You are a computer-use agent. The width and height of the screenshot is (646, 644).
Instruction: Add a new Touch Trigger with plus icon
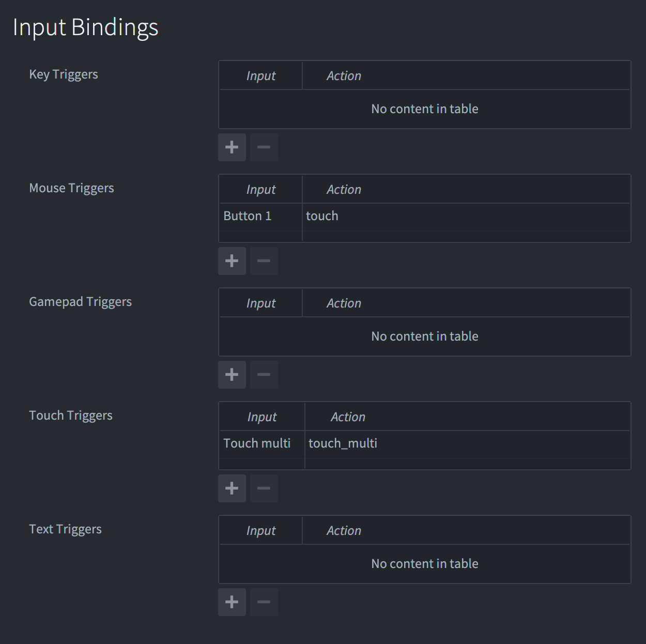[x=232, y=488]
